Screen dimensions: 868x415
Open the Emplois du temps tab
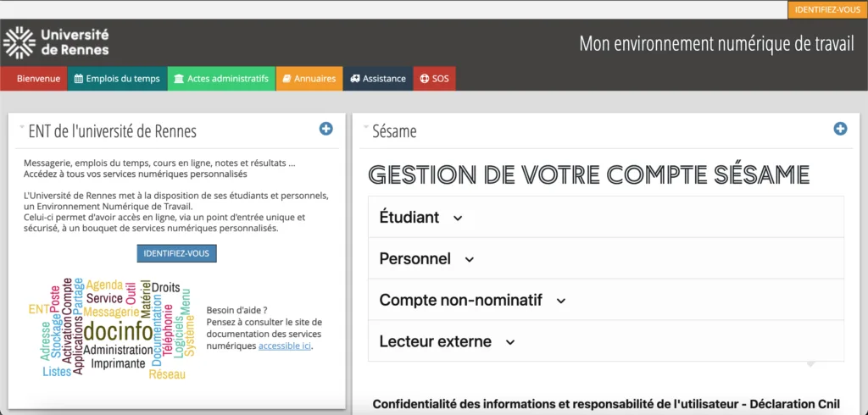[117, 79]
